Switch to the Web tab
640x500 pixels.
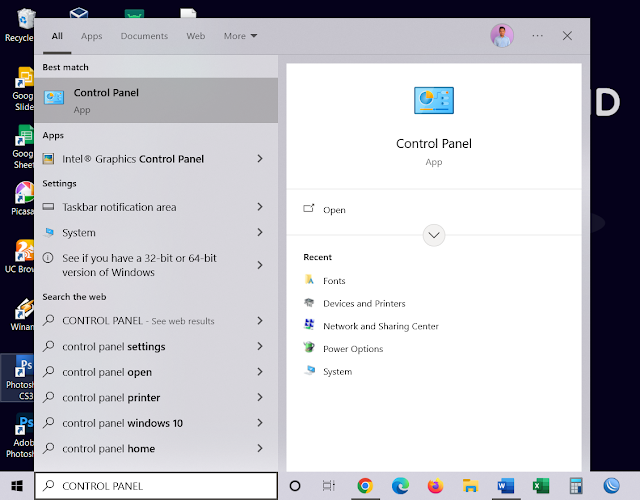196,36
